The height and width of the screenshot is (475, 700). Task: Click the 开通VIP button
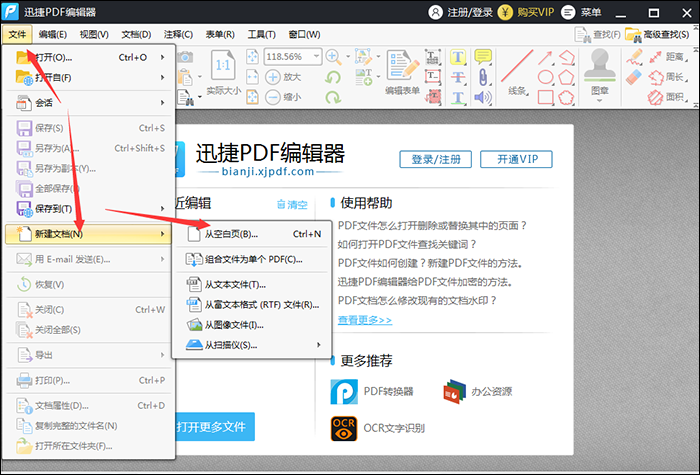coord(517,159)
